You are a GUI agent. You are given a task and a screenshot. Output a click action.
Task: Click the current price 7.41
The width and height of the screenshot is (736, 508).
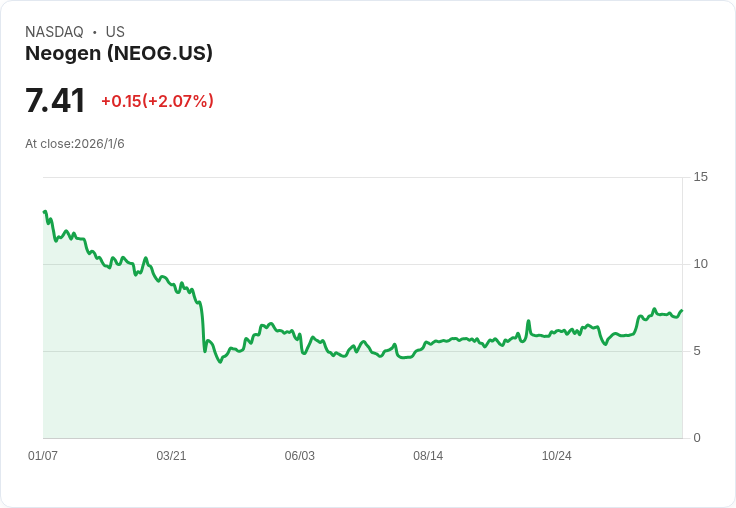(55, 100)
